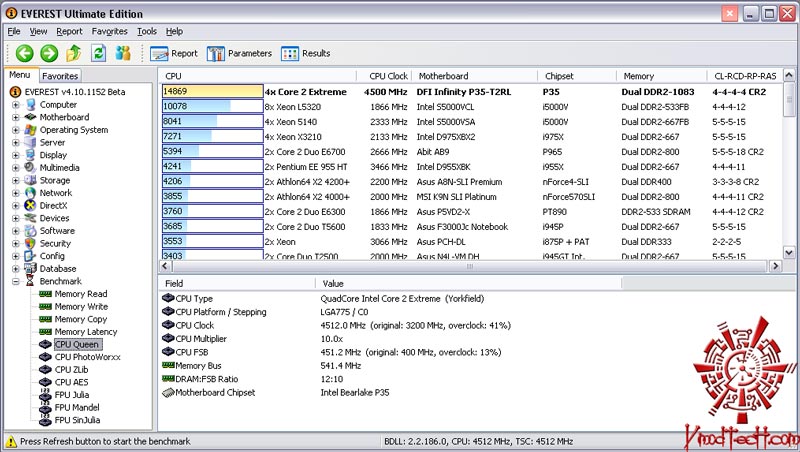Click the CPU Clock column header
Screen dimensions: 800x452
[x=388, y=76]
